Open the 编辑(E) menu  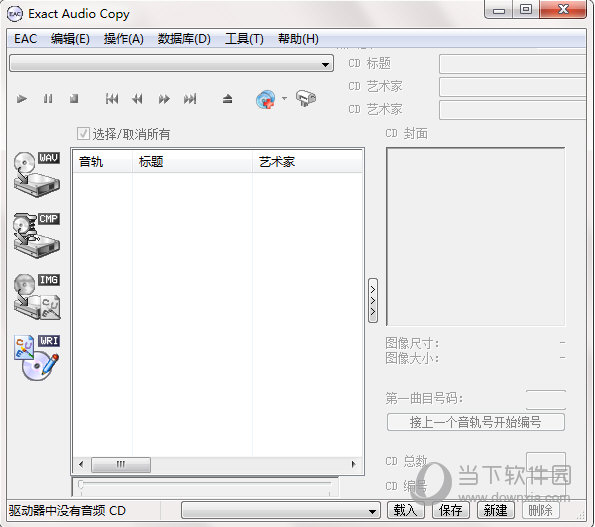[x=70, y=39]
